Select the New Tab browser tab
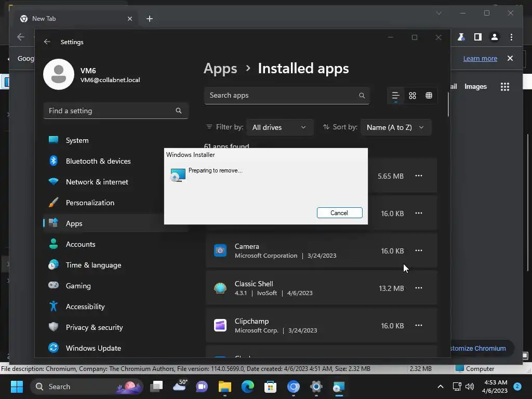Screen dimensions: 532x399 (75, 19)
